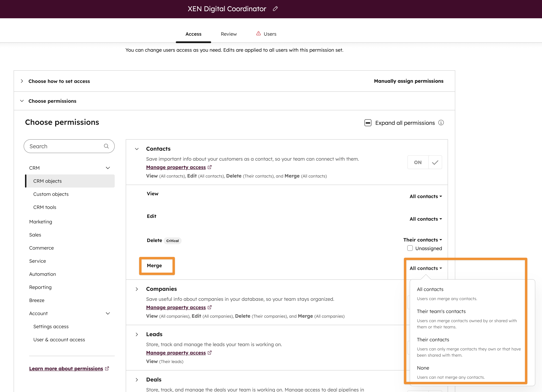Expand the Companies permissions section
This screenshot has height=392, width=542.
pos(137,289)
